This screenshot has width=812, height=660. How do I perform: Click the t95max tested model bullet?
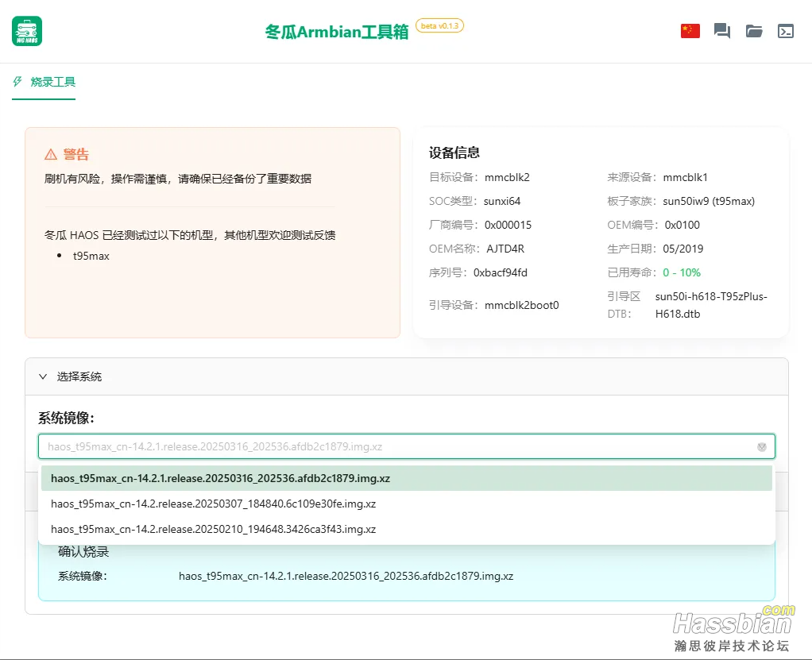[91, 257]
